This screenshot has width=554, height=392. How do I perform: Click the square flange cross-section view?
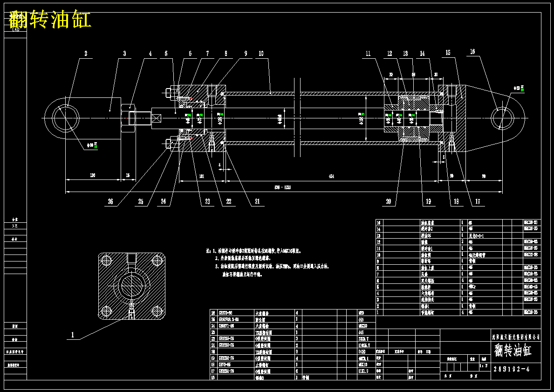[131, 286]
